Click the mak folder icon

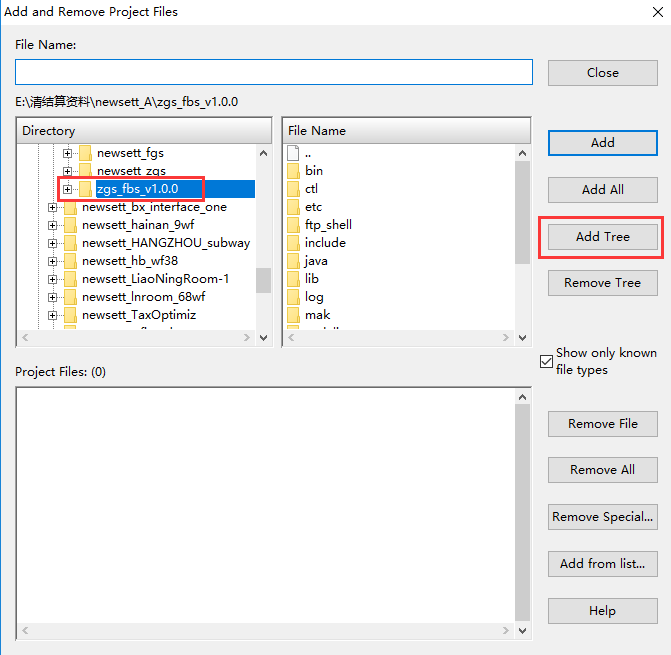(293, 315)
